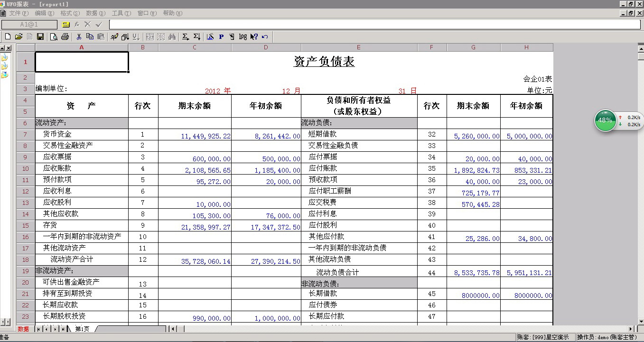Select column header C
Viewport: 644px width, 342px height.
pos(195,47)
